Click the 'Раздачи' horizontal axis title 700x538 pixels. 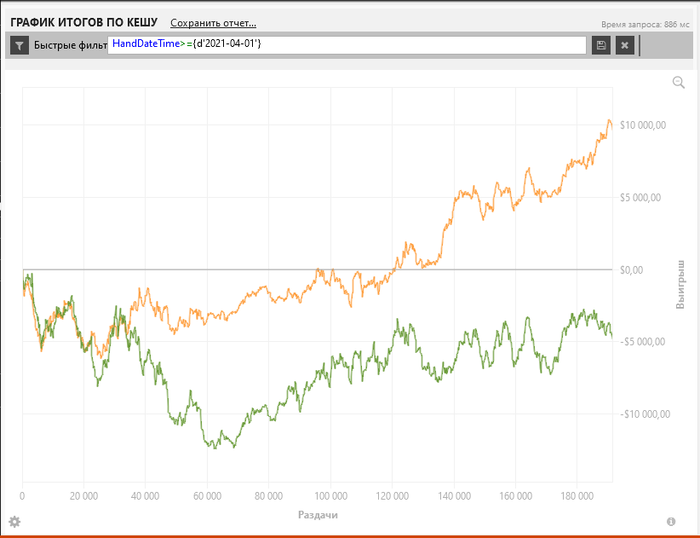pos(318,515)
